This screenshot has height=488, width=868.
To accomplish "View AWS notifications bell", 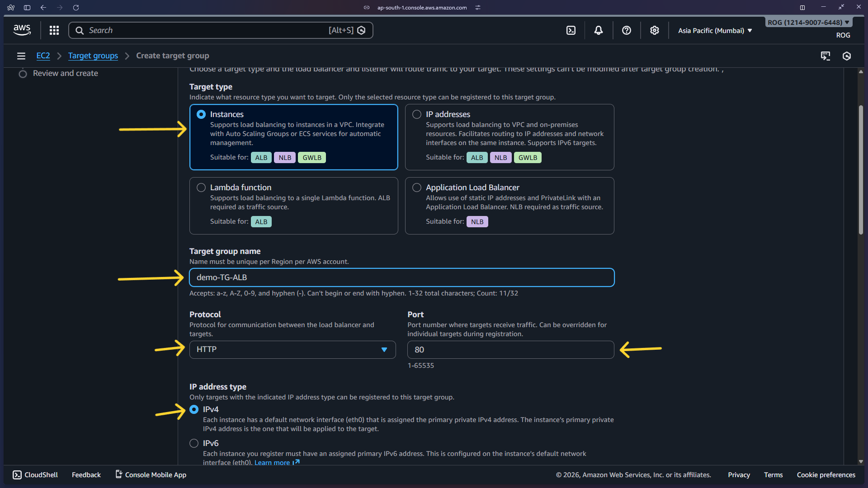I will click(598, 30).
